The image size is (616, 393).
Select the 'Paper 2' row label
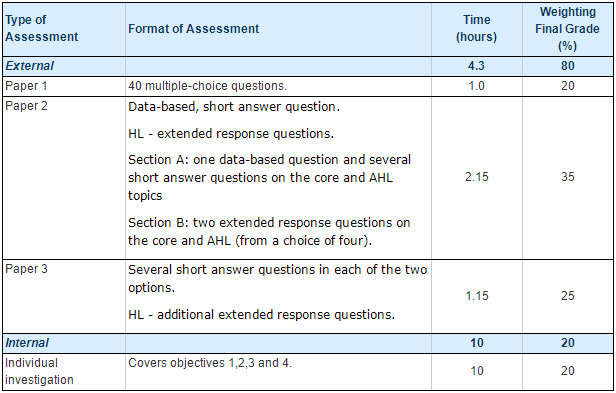pyautogui.click(x=26, y=106)
